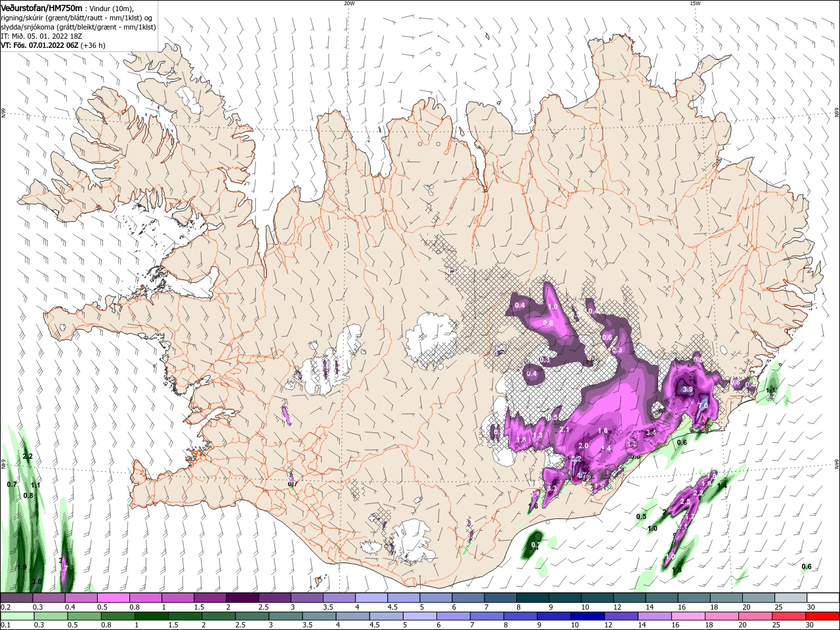Select the lavender rain swatch labeled 14
This screenshot has height=630, width=840.
point(654,616)
